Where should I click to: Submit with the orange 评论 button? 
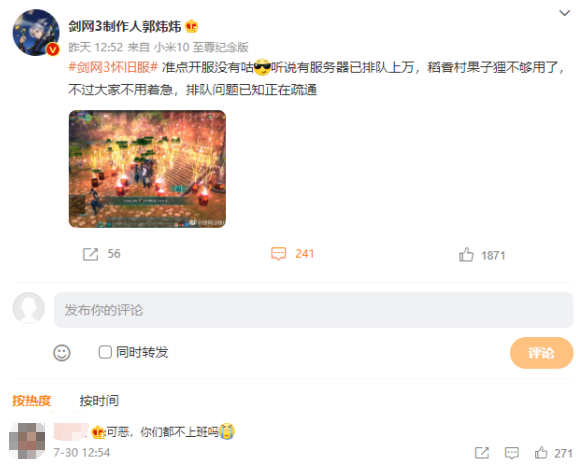[x=541, y=353]
